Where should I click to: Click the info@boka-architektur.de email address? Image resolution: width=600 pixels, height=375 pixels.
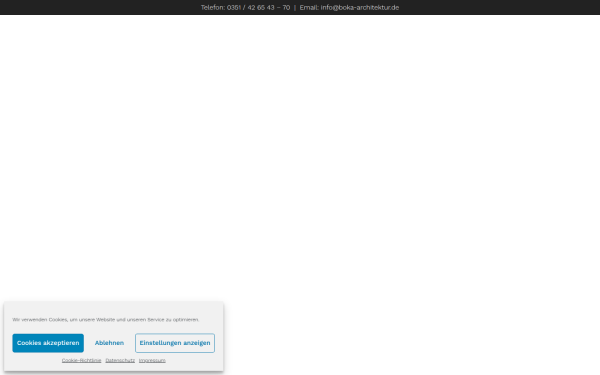[x=360, y=7]
